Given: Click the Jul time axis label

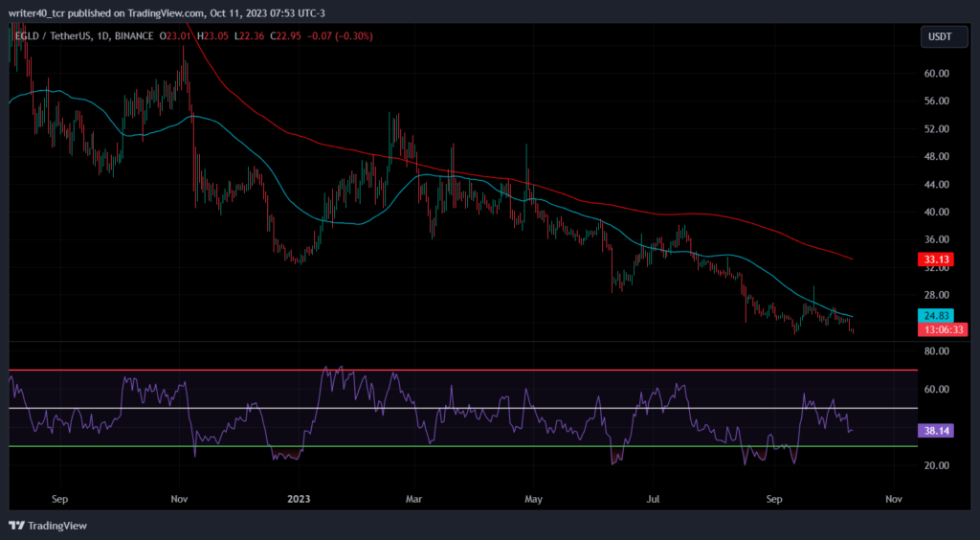Looking at the screenshot, I should coord(653,500).
